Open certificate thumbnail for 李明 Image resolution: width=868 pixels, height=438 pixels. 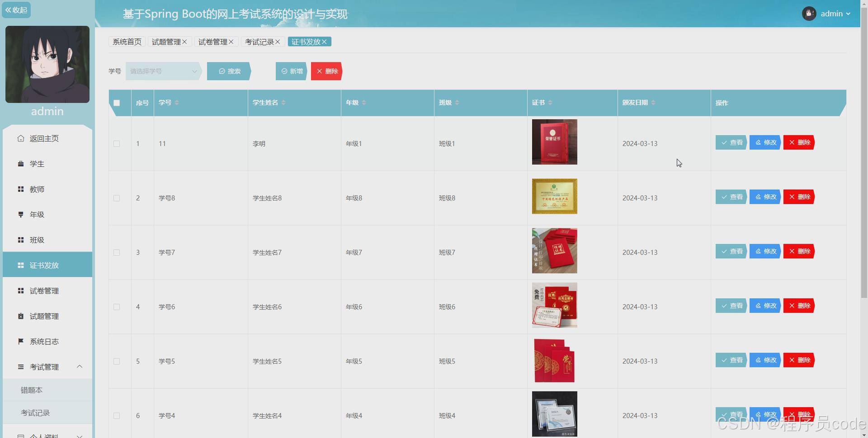tap(555, 142)
